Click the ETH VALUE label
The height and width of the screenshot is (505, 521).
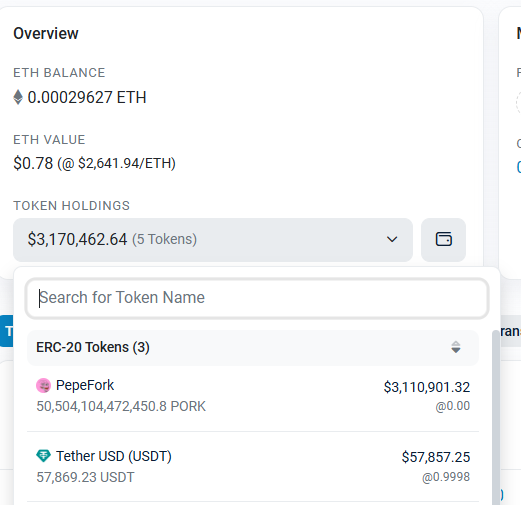click(49, 140)
